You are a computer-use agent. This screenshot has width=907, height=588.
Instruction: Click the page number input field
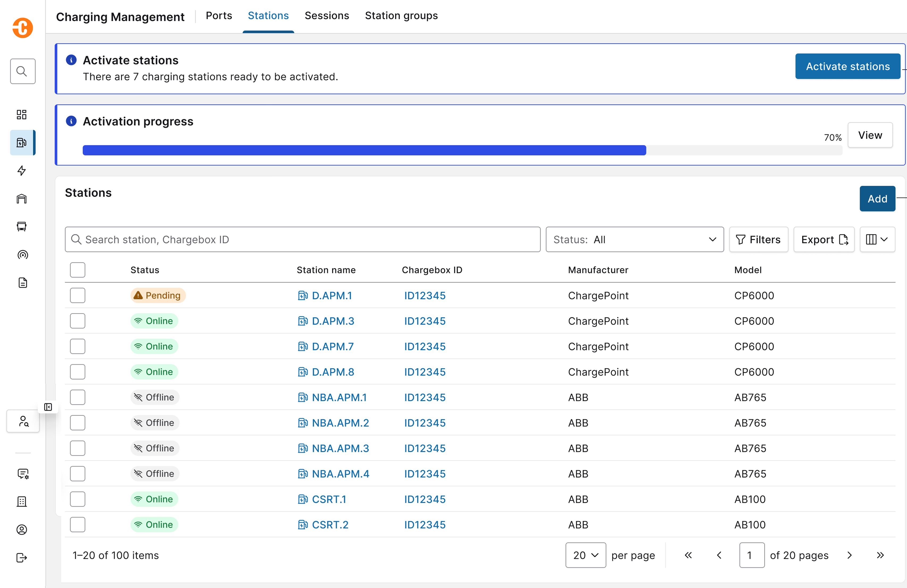[752, 555]
